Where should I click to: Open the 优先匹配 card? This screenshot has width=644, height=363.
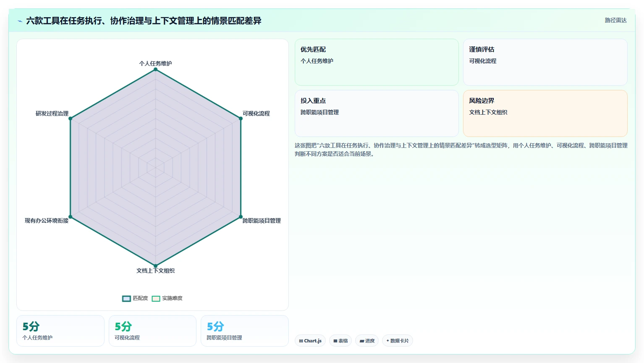(377, 62)
